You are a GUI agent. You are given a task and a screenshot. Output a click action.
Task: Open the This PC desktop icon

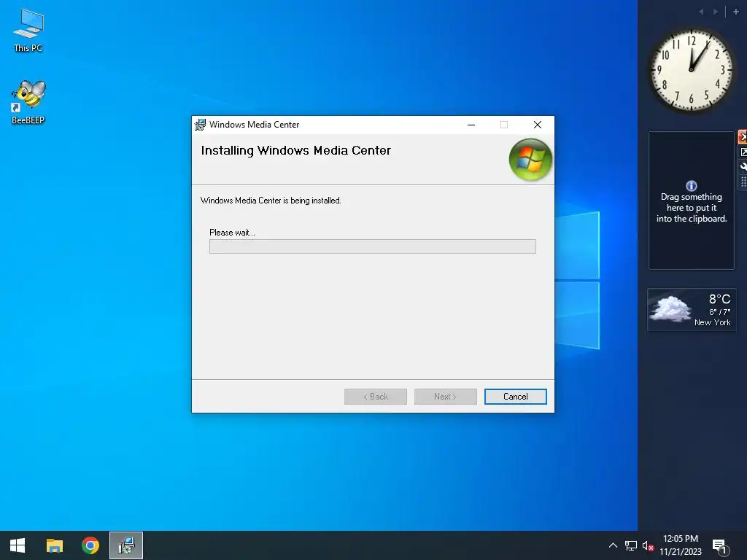pyautogui.click(x=28, y=31)
